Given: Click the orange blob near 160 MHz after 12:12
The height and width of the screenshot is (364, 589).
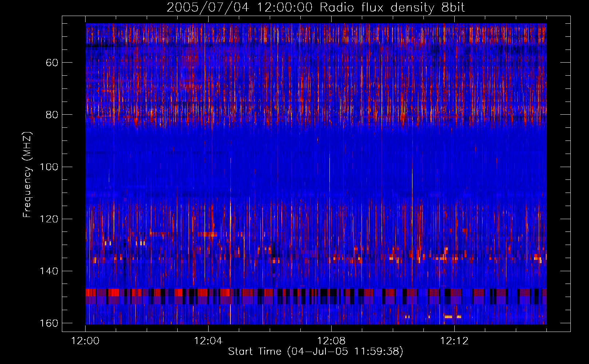Looking at the screenshot, I should click(x=448, y=317).
